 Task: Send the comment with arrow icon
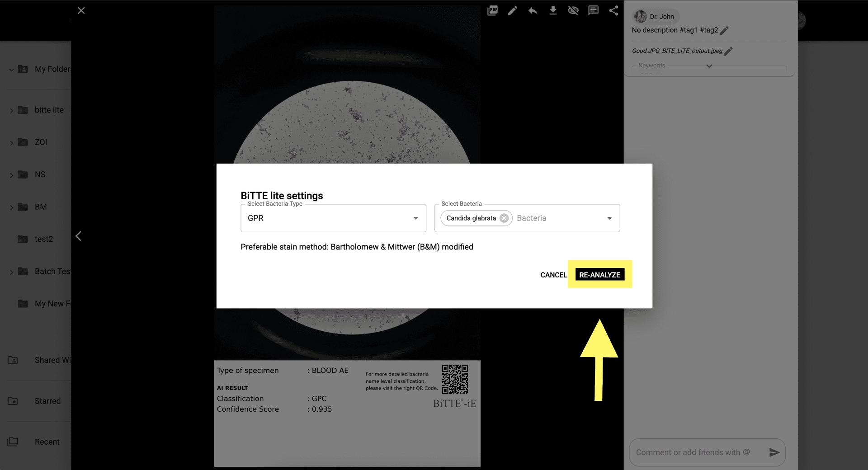tap(774, 452)
